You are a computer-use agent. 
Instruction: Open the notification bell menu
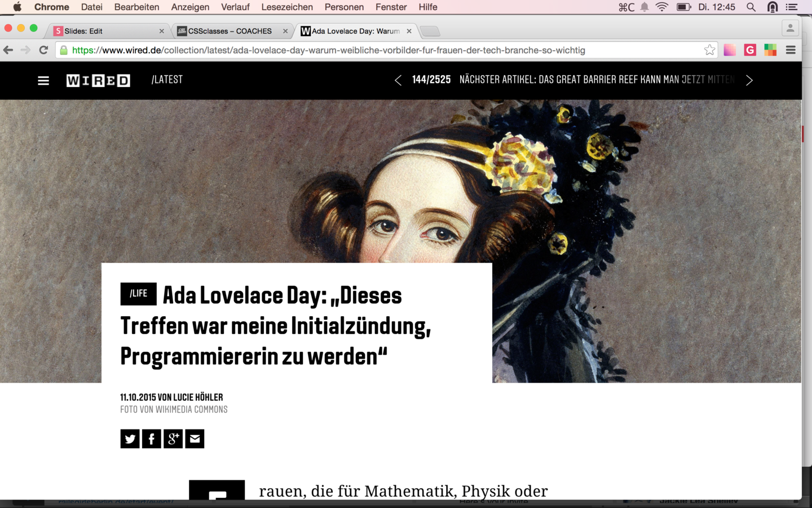point(644,7)
